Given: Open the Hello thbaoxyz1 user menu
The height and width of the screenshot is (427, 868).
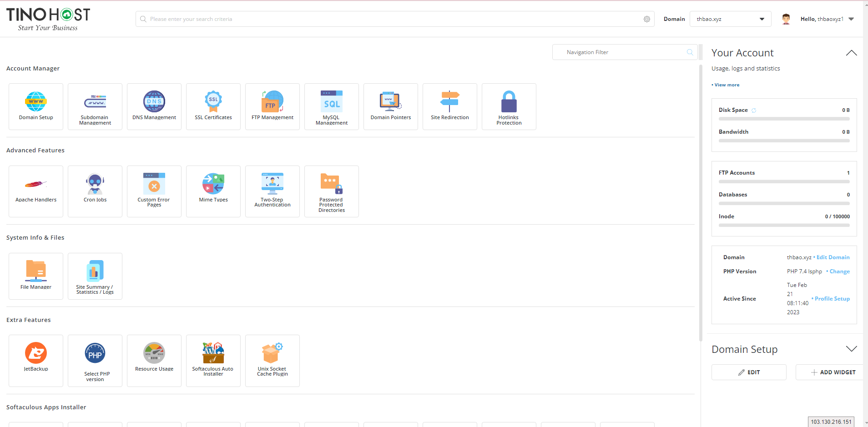Looking at the screenshot, I should 828,19.
